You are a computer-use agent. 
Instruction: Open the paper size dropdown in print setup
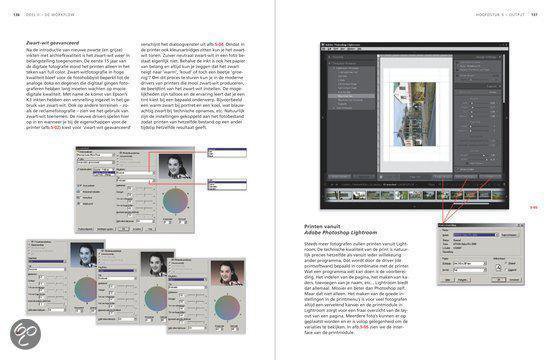click(x=470, y=263)
